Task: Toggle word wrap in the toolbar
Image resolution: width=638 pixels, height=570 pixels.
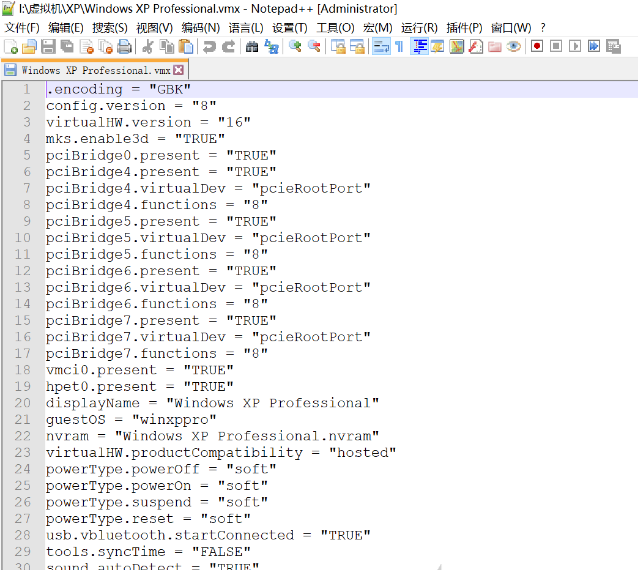Action: (x=381, y=46)
